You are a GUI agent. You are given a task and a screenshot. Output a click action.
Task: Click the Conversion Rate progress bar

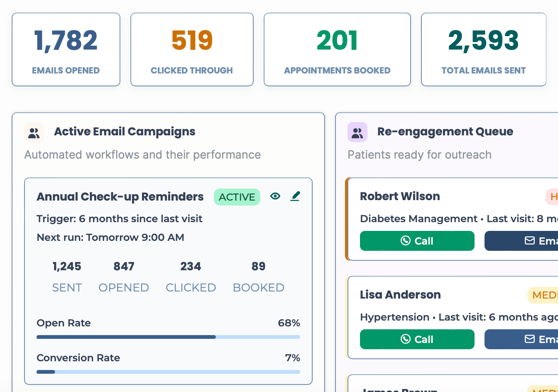pos(168,372)
